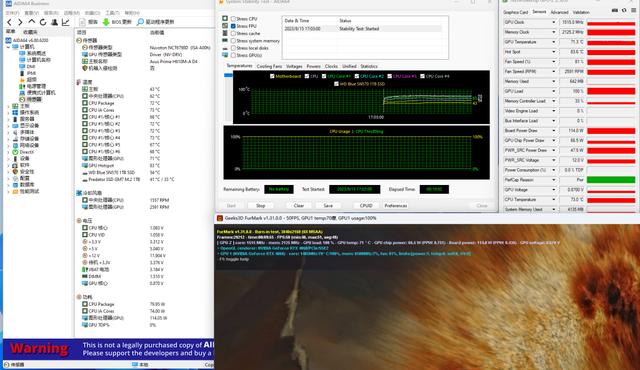Click the graph vertical slider handle
Screen dimensions: 640x370
228,75
